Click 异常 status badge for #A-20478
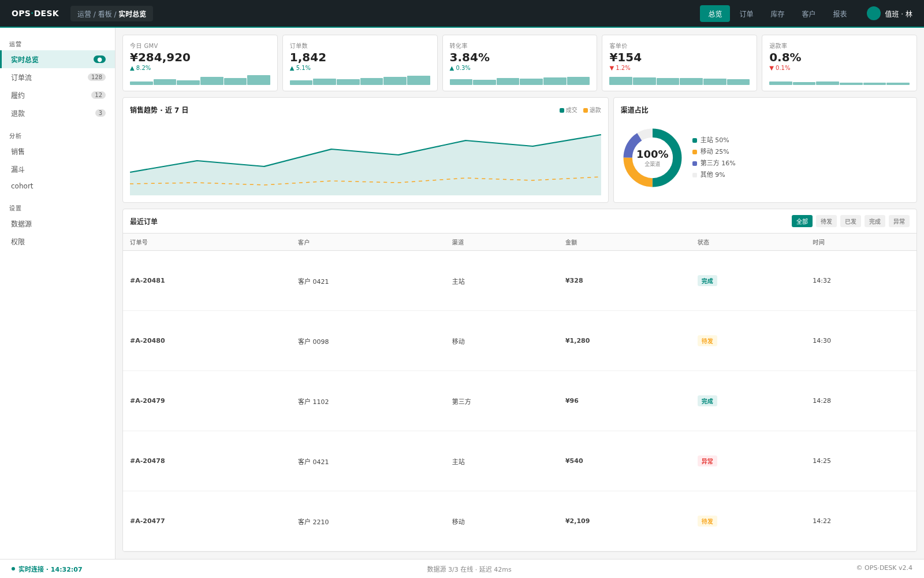924x578 pixels. tap(707, 461)
